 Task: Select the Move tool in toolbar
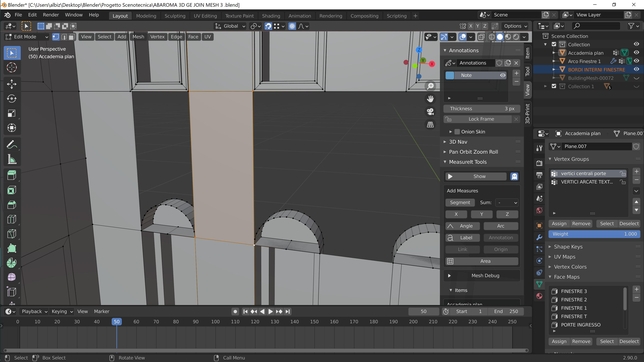pos(12,83)
